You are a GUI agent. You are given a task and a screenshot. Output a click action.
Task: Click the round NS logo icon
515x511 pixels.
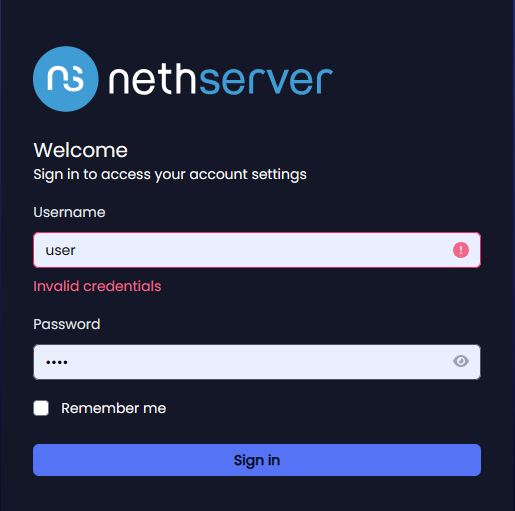pyautogui.click(x=66, y=79)
